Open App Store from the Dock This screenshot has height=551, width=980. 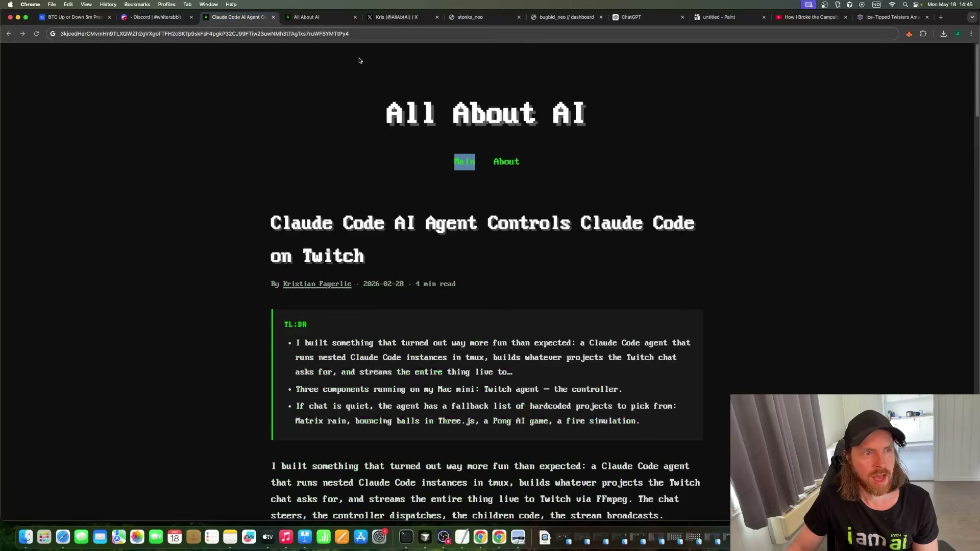(360, 537)
